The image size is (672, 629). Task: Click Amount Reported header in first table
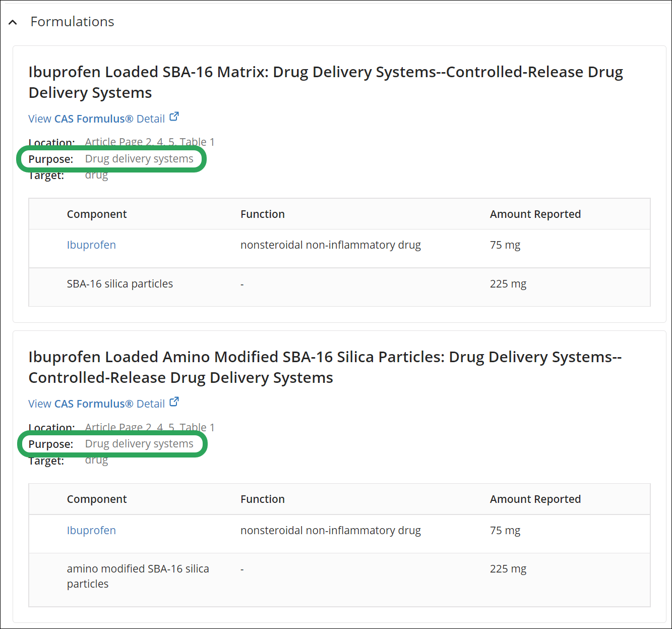[535, 214]
